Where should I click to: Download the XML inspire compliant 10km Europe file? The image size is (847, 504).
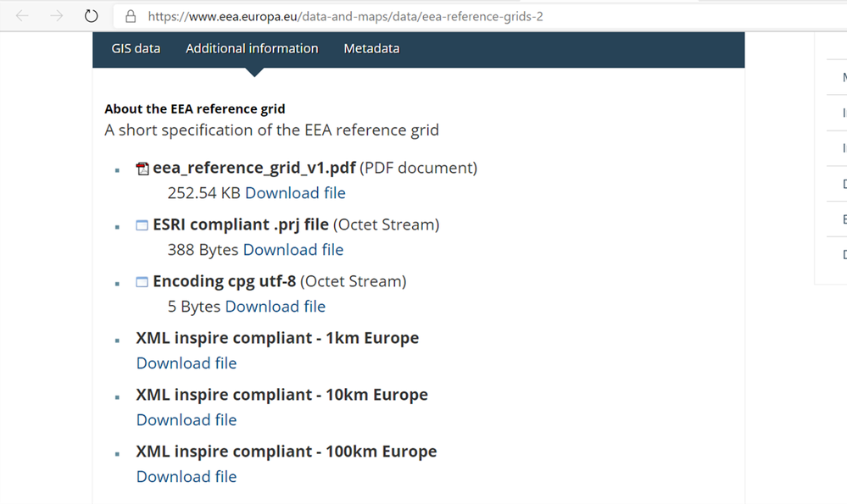pyautogui.click(x=186, y=419)
